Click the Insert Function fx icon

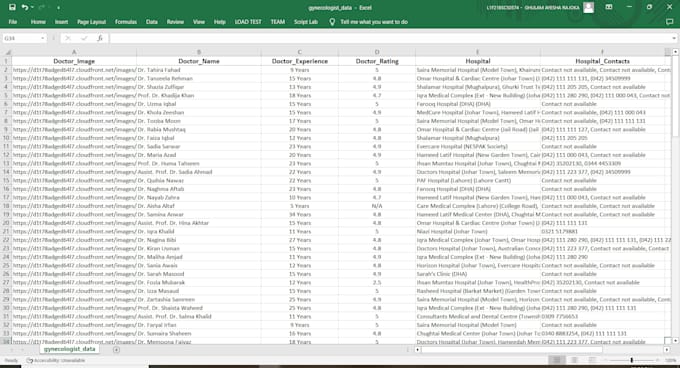point(100,38)
